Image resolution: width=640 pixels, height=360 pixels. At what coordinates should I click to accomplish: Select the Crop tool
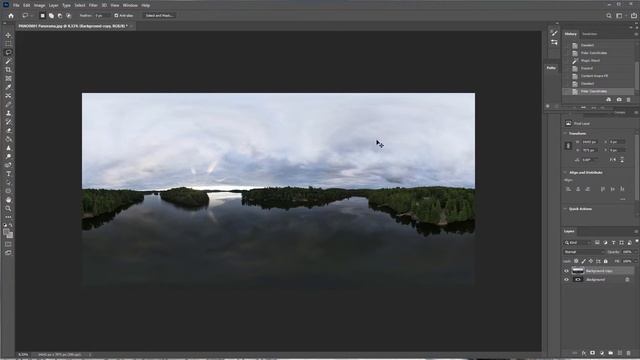(x=8, y=70)
